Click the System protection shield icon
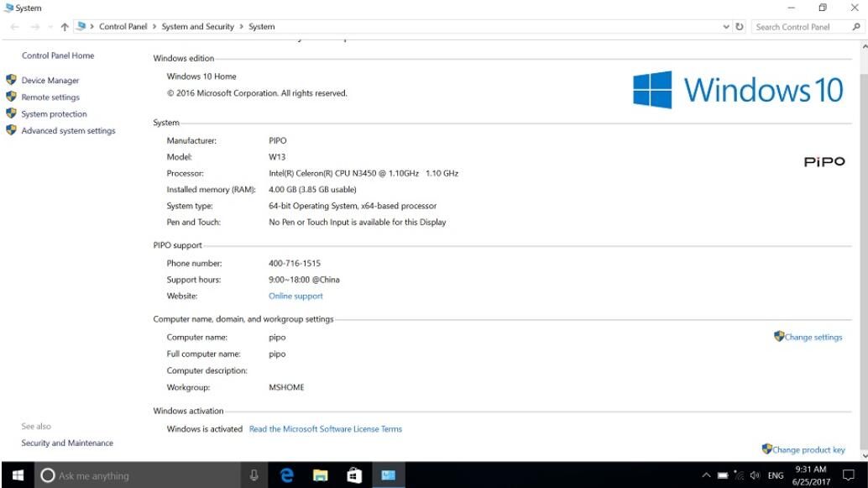This screenshot has width=868, height=488. click(11, 113)
